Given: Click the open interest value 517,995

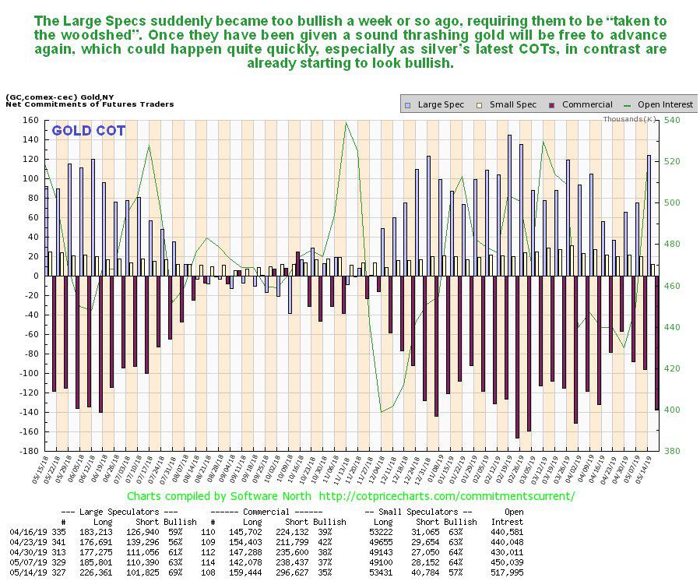Looking at the screenshot, I should (505, 572).
